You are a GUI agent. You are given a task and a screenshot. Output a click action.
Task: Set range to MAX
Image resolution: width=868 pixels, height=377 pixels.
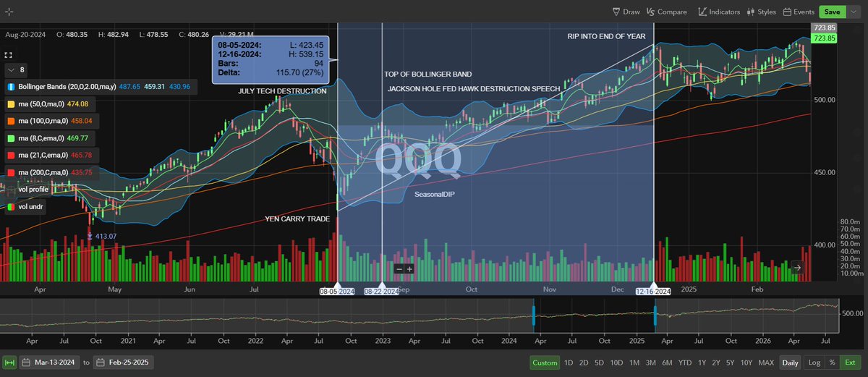tap(766, 363)
